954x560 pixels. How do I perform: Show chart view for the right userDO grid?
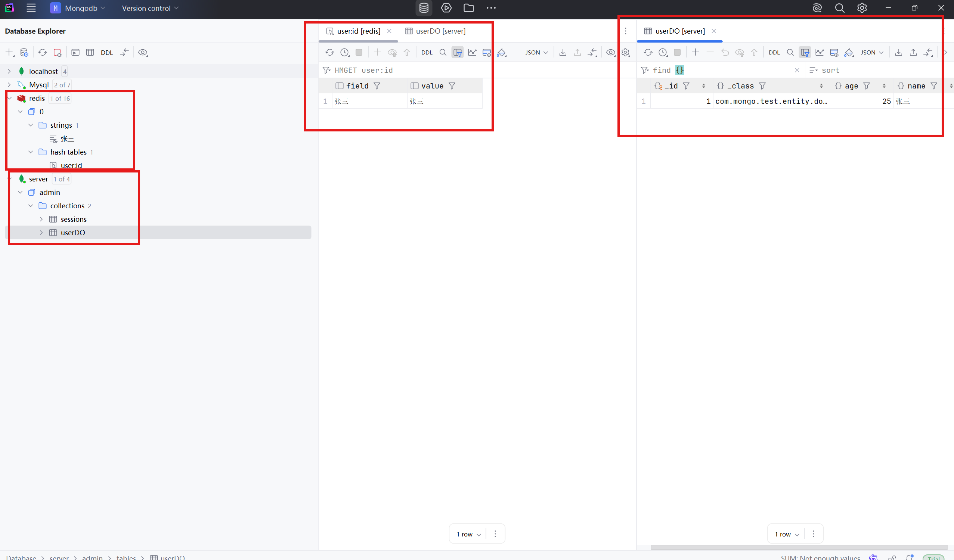coord(820,53)
